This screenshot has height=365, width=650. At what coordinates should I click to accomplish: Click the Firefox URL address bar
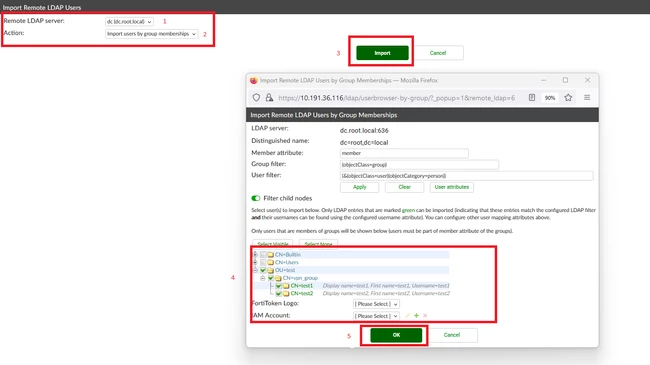tap(397, 98)
